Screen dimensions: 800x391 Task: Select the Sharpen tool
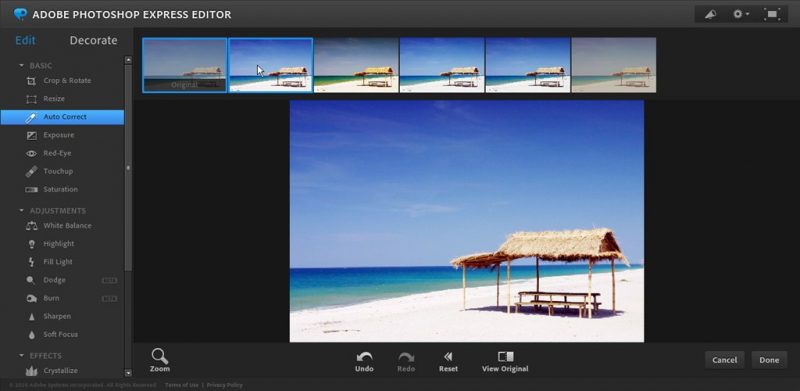point(62,316)
